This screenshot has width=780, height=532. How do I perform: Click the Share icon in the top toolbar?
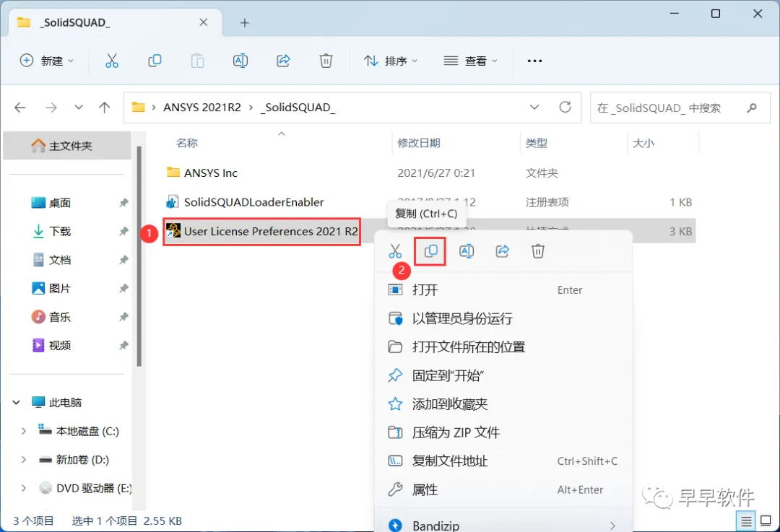point(283,61)
